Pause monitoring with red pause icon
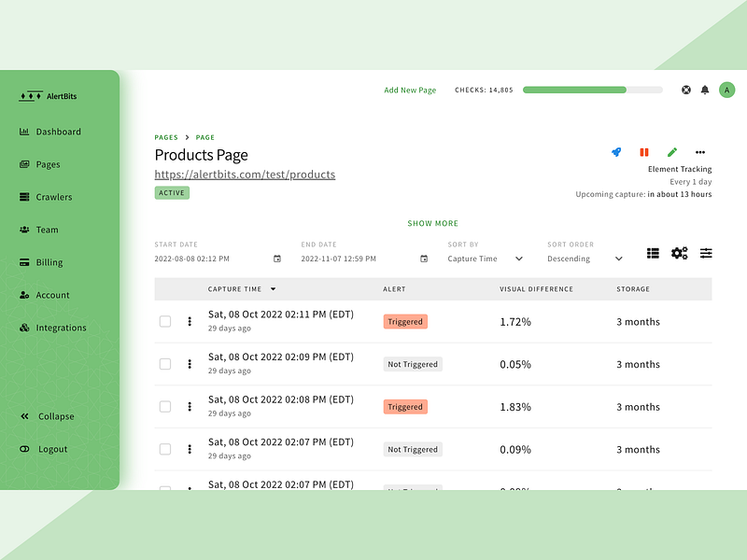 644,152
